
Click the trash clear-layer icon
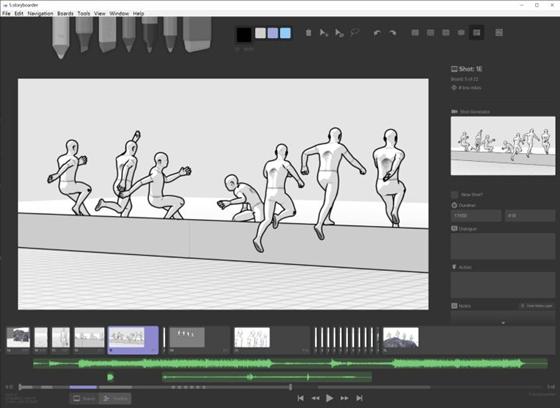pyautogui.click(x=308, y=33)
